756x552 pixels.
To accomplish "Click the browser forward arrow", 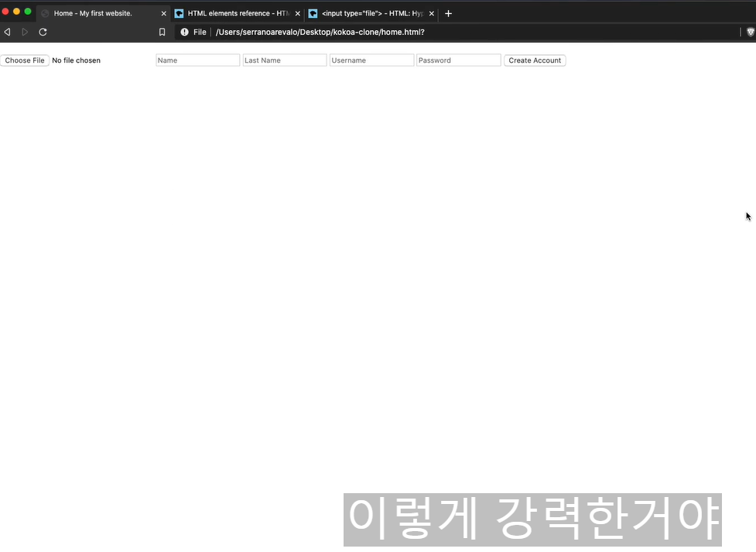I will (x=25, y=32).
